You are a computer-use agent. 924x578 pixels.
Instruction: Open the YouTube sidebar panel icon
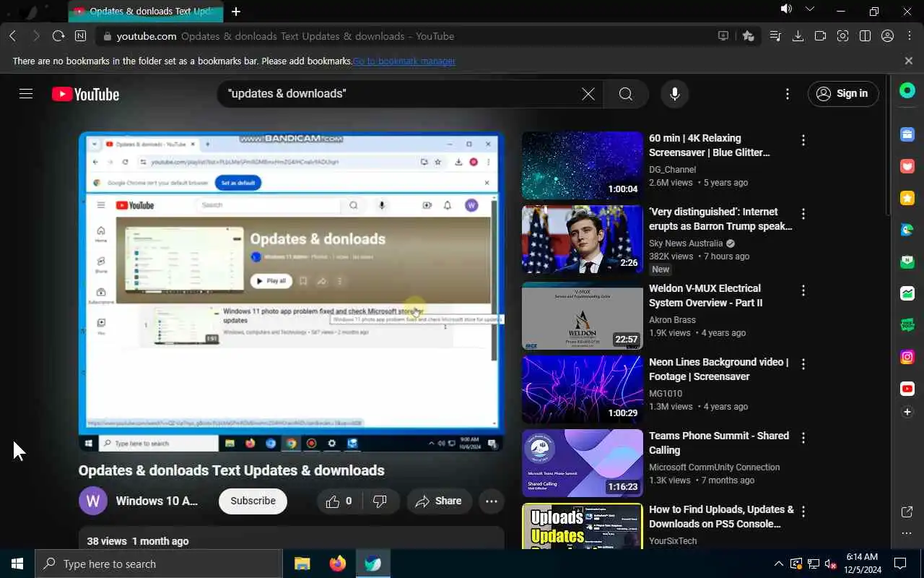point(907,389)
